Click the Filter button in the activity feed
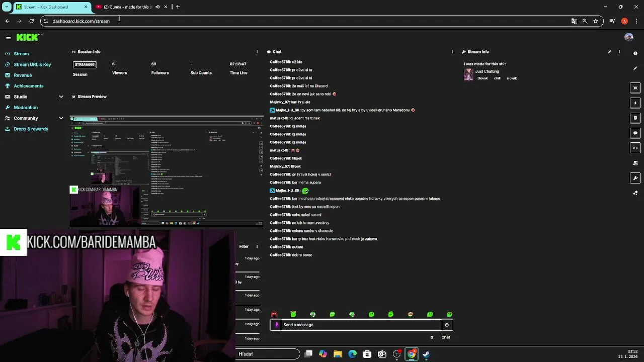Screen dimensions: 644x362 coord(244,246)
